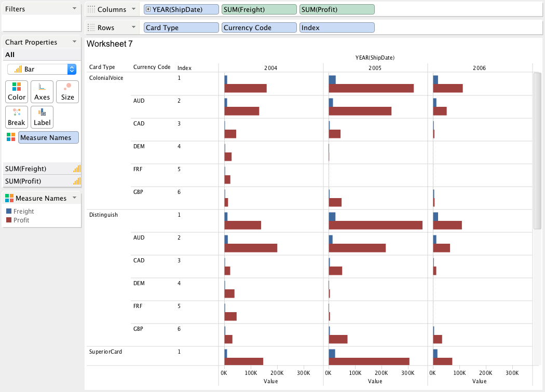Open the Bar mark type dropdown
This screenshot has height=392, width=545.
[72, 69]
